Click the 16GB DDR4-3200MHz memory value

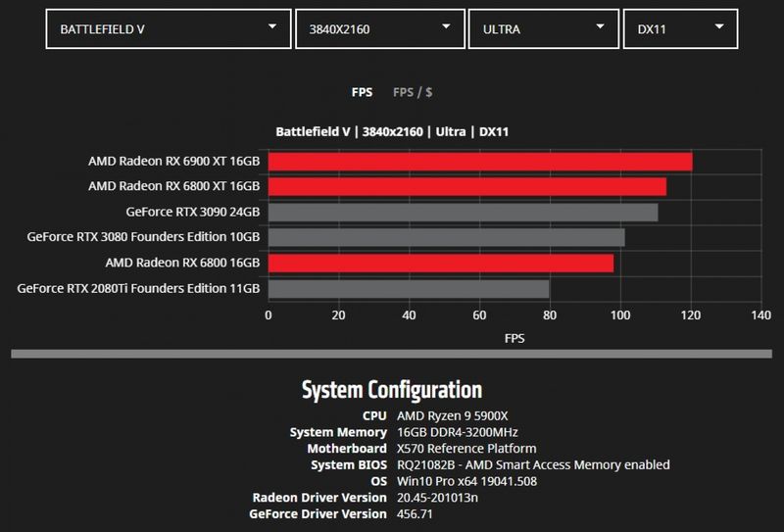pos(458,432)
